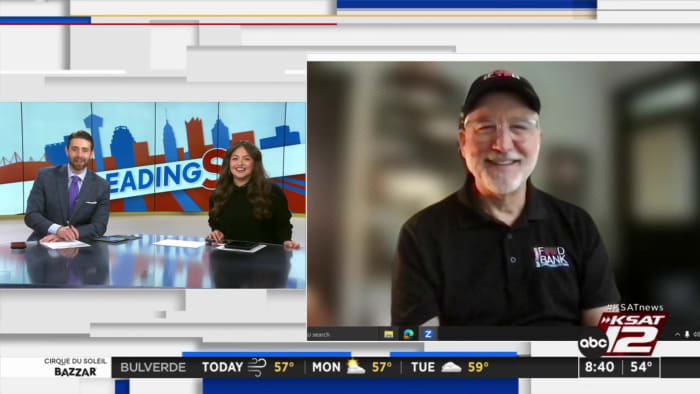
Task: Click the current 54° temperature
Action: tap(641, 367)
